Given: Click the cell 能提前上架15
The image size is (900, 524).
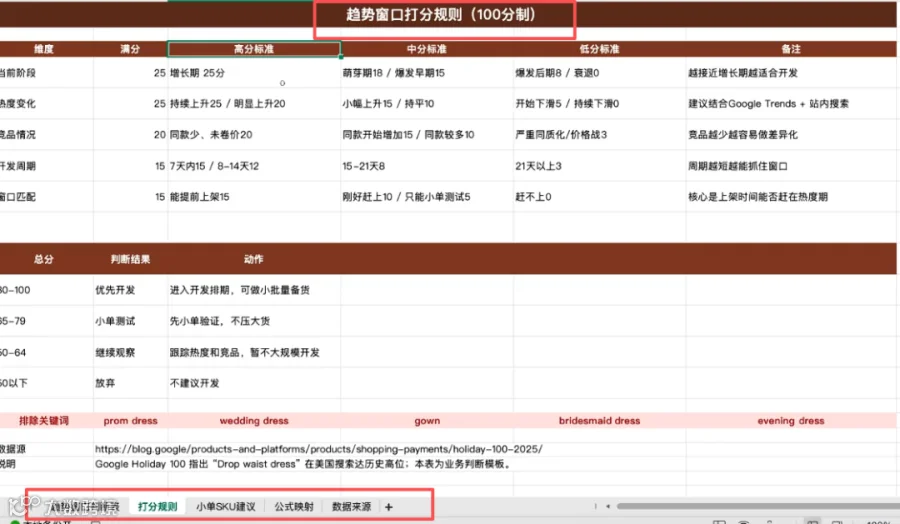Looking at the screenshot, I should click(254, 197).
